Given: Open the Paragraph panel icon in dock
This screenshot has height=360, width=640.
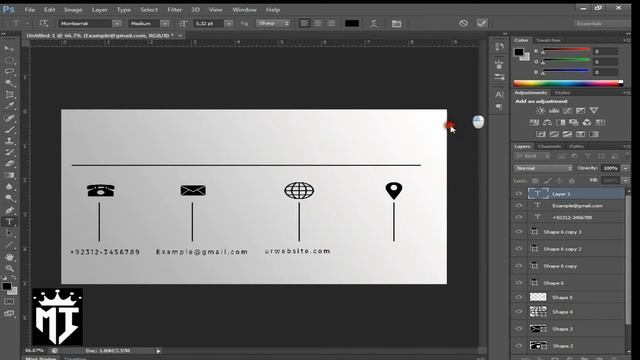Looking at the screenshot, I should [x=499, y=107].
